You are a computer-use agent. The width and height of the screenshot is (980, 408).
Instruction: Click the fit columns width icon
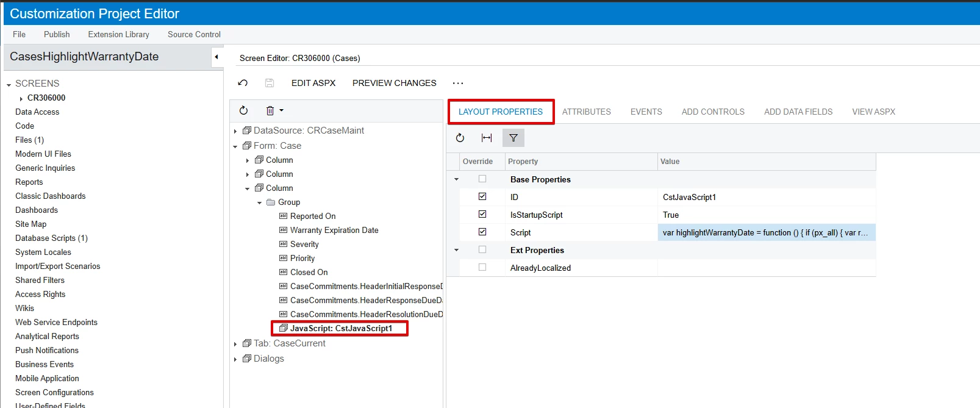(487, 138)
